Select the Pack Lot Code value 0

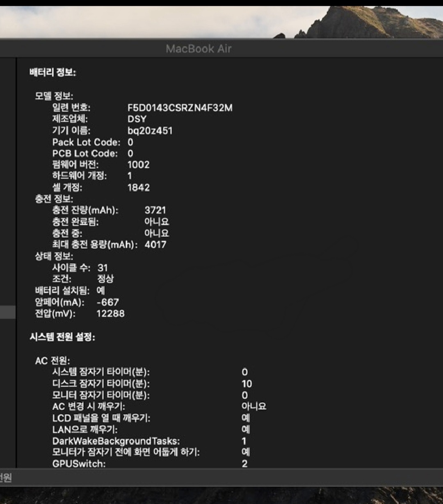point(130,142)
